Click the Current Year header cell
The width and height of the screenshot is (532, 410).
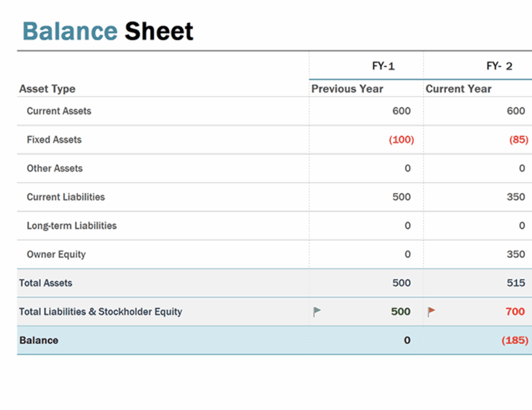pos(458,89)
